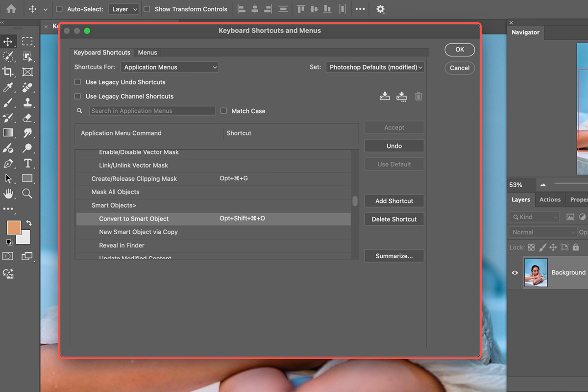Tick the Match Case checkbox

pos(223,111)
